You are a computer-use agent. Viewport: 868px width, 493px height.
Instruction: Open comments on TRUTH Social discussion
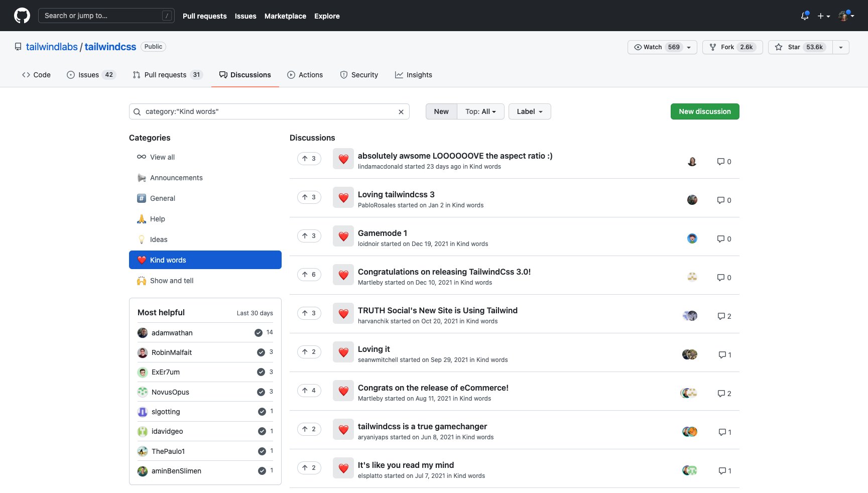click(x=724, y=316)
